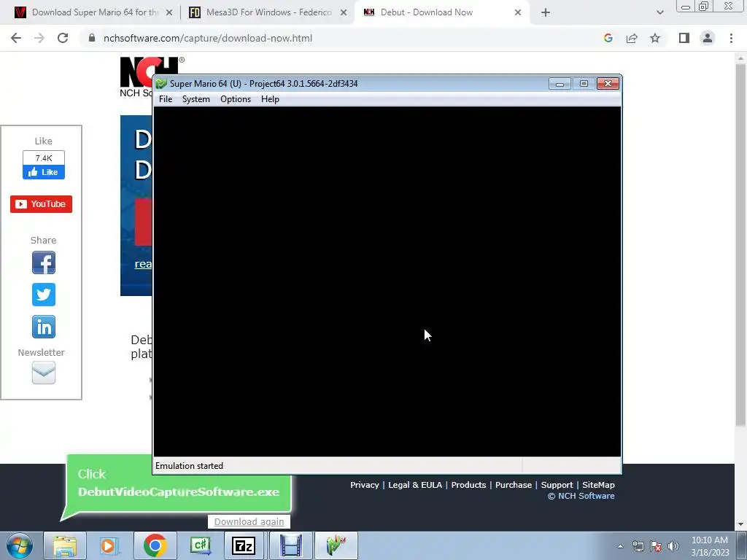747x560 pixels.
Task: Open the Windows Start menu
Action: point(20,545)
